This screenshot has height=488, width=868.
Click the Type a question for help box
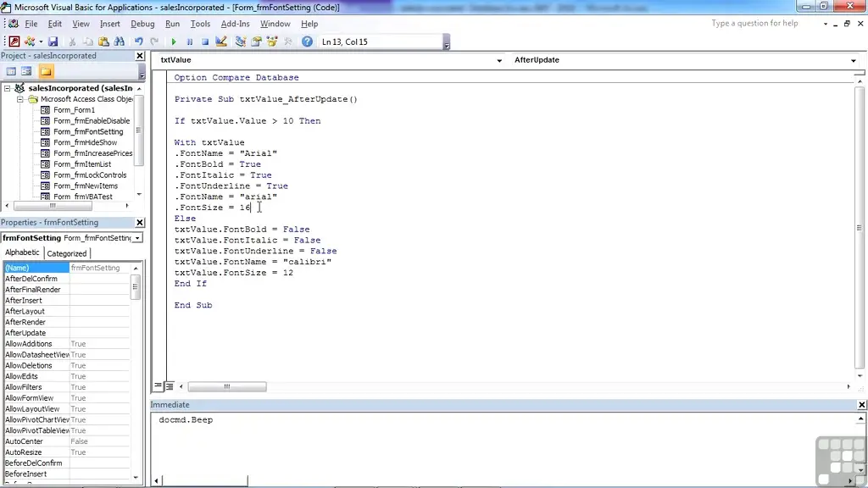764,23
